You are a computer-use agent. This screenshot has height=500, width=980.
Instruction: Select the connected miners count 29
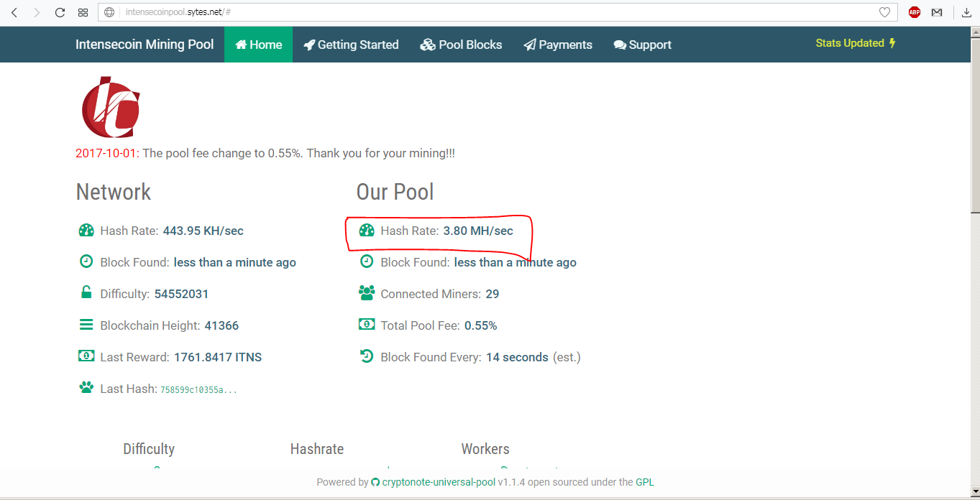click(493, 294)
